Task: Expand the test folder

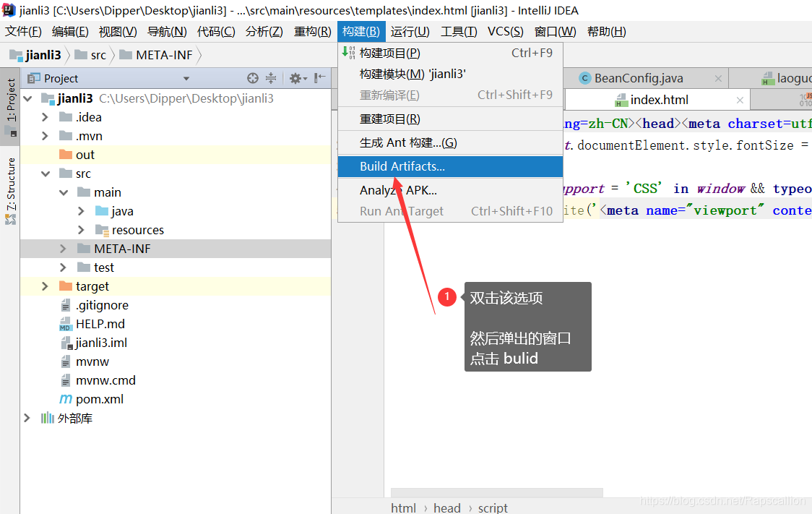Action: [x=63, y=267]
